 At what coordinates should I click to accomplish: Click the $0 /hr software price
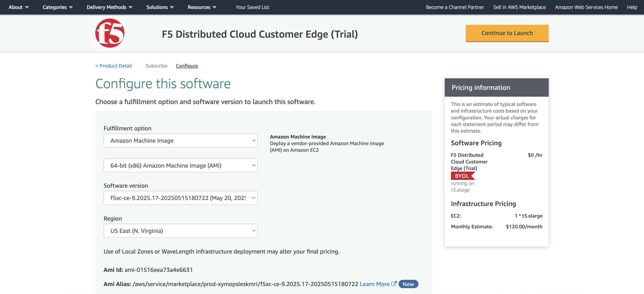coord(535,155)
